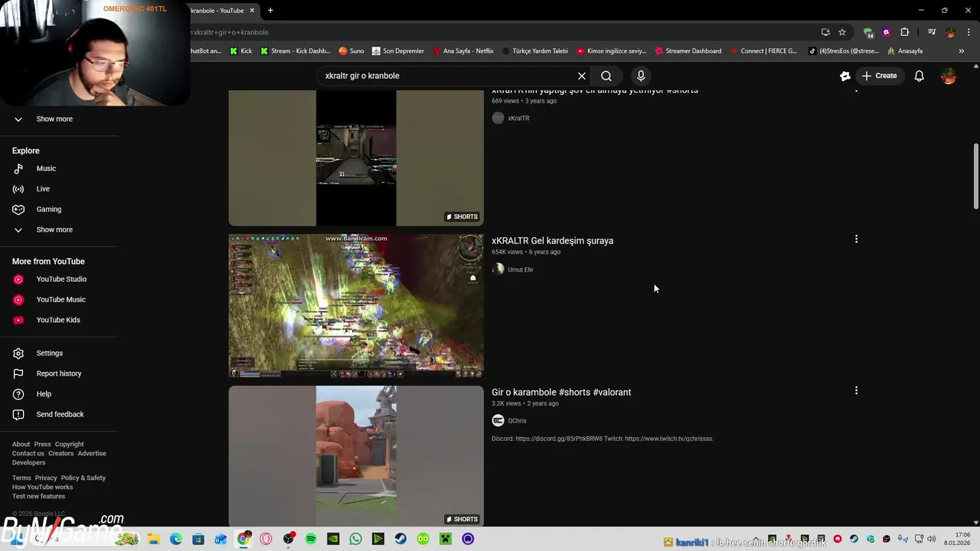Close the kranbole - YouTube browser tab
The width and height of the screenshot is (980, 551).
(x=251, y=10)
